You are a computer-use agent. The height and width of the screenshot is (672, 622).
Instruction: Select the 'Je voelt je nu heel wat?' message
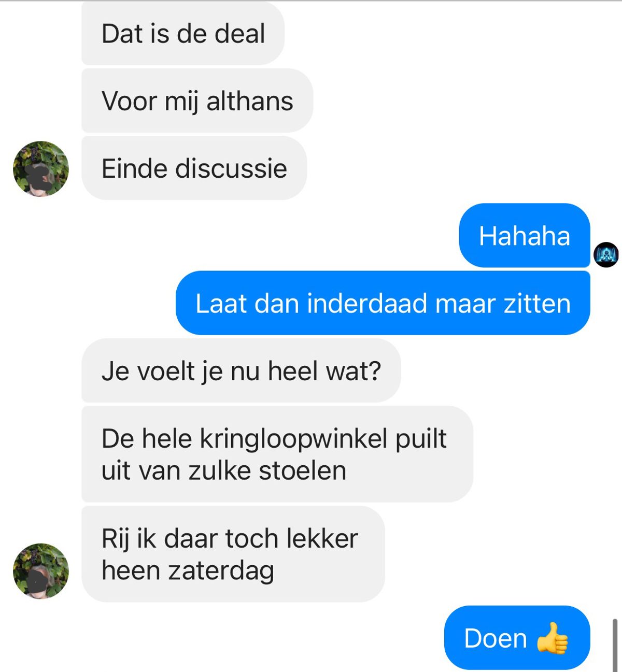241,370
